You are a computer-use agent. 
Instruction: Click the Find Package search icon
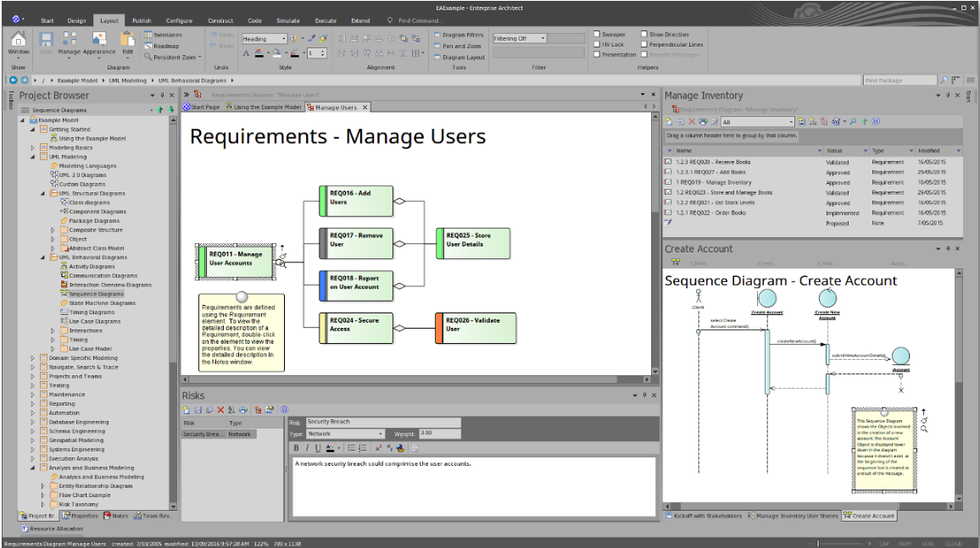pos(944,80)
